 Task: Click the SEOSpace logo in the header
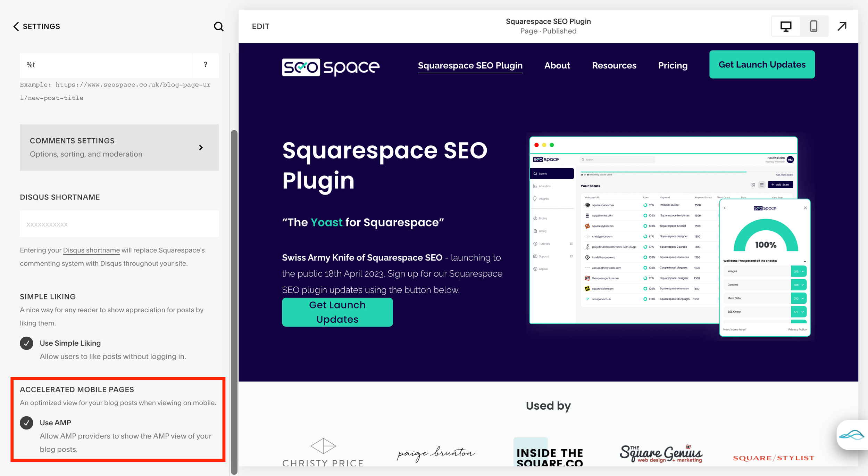(x=331, y=67)
